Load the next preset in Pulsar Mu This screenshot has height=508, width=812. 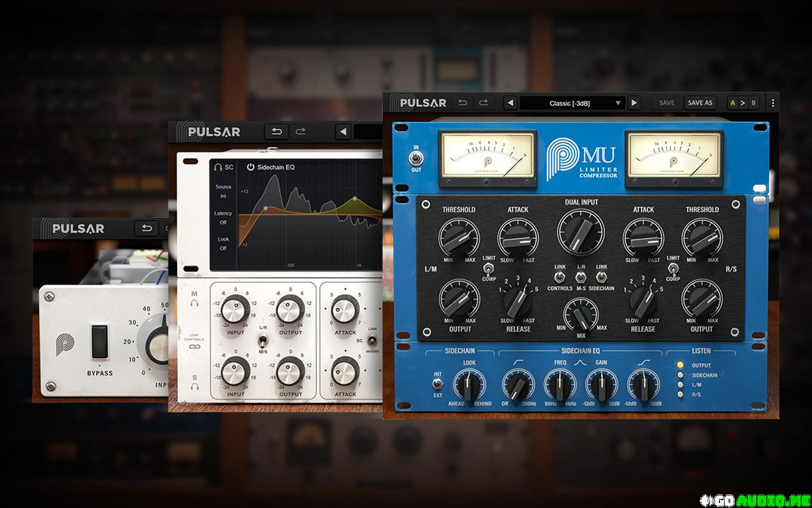(634, 103)
